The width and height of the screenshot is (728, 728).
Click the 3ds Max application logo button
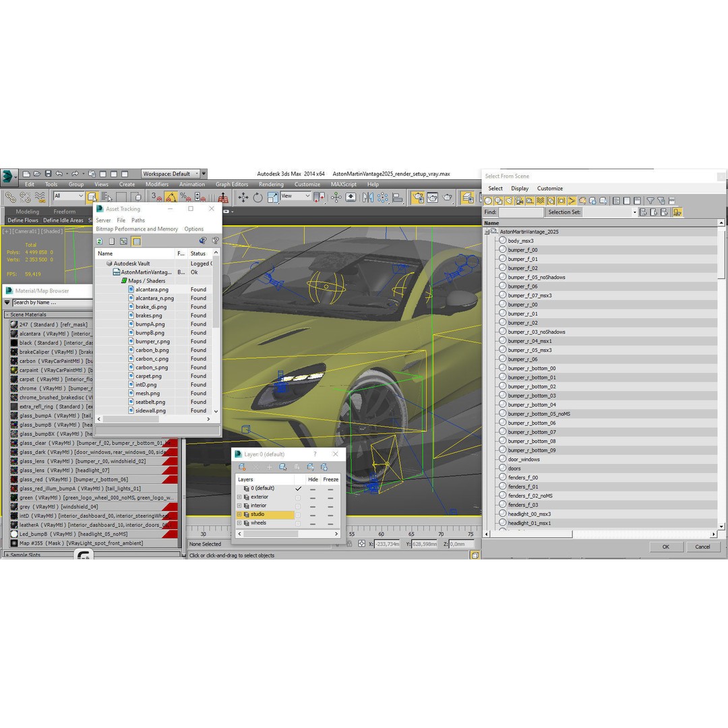point(8,177)
